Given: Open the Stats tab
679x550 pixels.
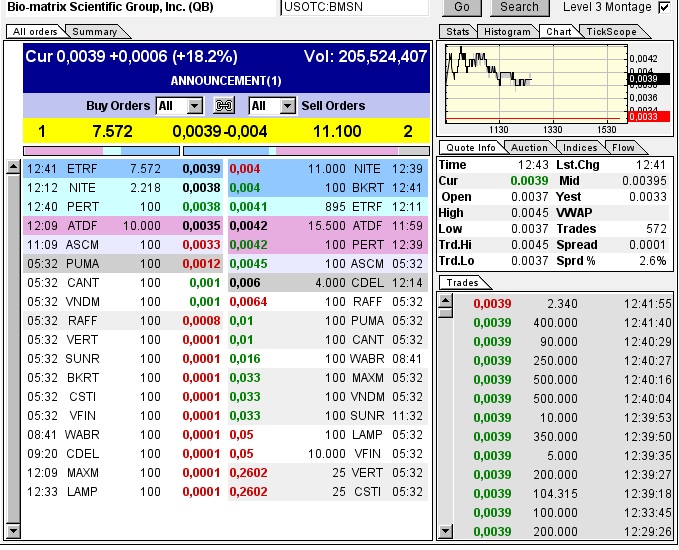Looking at the screenshot, I should [x=458, y=32].
